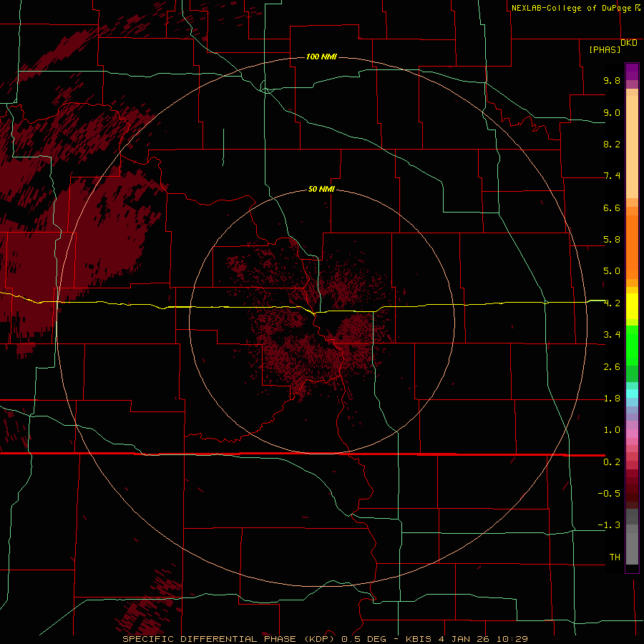The image size is (644, 644).
Task: Click the 8.2 legend value
Action: pos(612,144)
